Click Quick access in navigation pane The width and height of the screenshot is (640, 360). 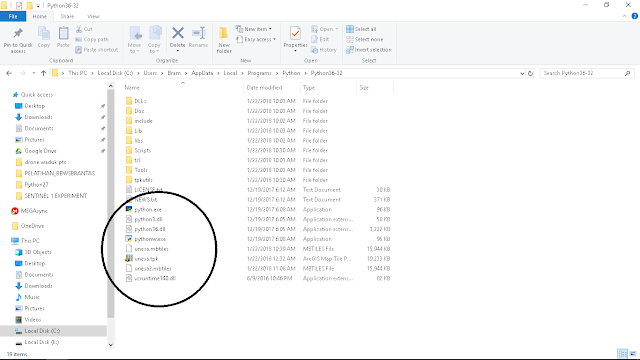37,95
